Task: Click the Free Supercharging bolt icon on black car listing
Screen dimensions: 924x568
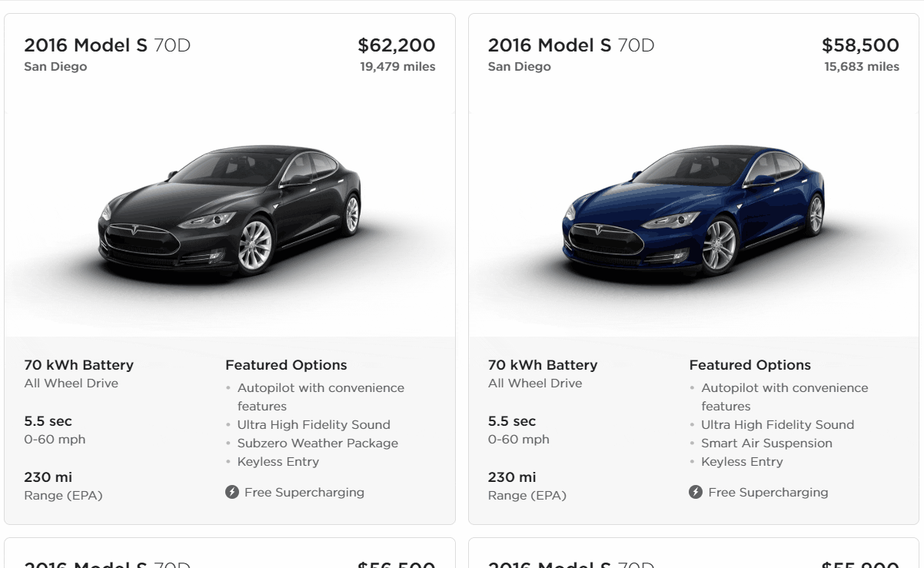Action: coord(232,492)
